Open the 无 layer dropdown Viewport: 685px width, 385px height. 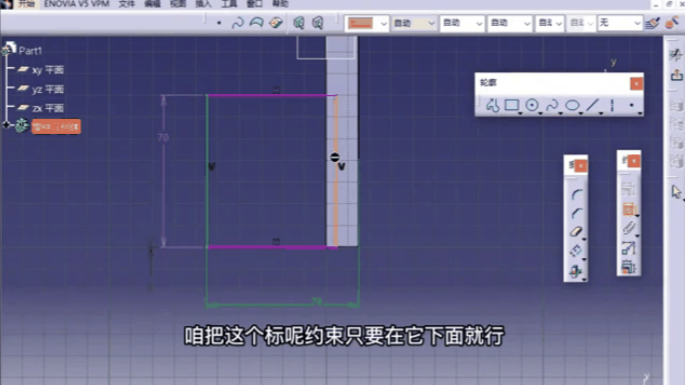[619, 23]
